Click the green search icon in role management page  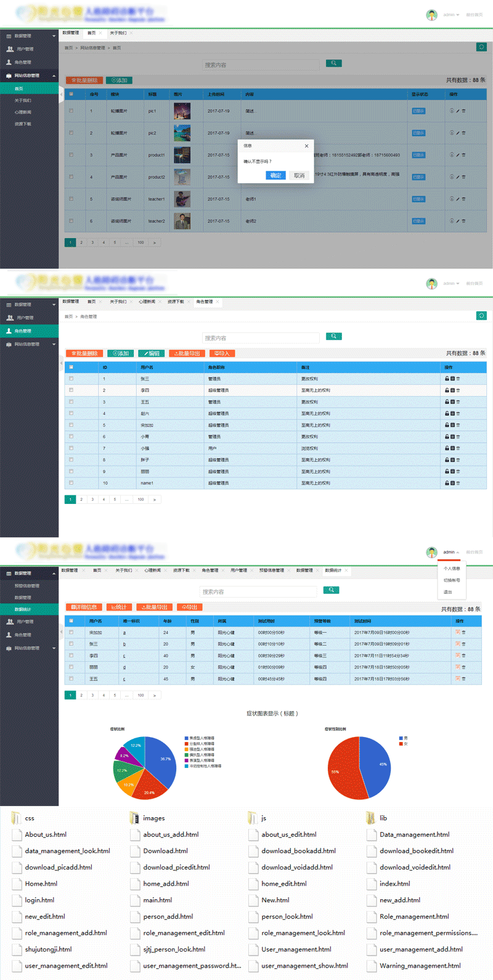click(333, 336)
